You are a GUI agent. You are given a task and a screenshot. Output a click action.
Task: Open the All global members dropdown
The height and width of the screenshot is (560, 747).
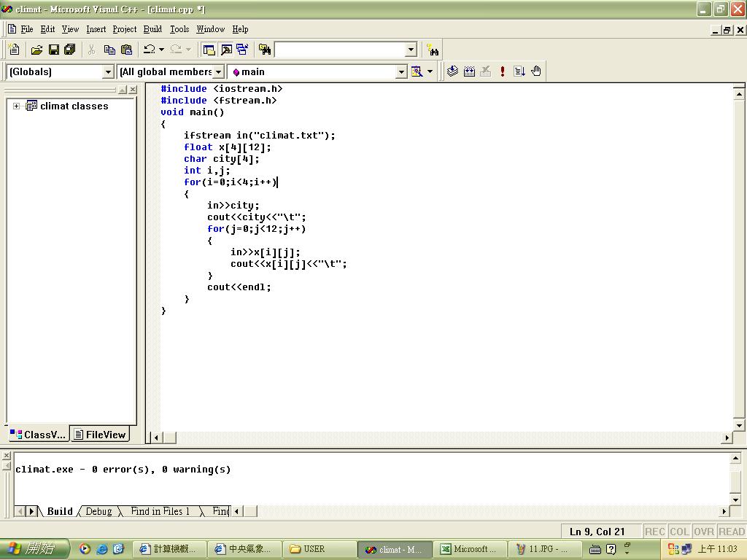218,71
